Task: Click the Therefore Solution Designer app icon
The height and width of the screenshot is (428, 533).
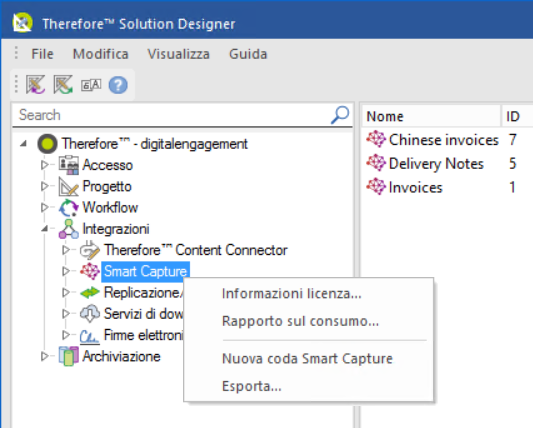Action: point(22,23)
